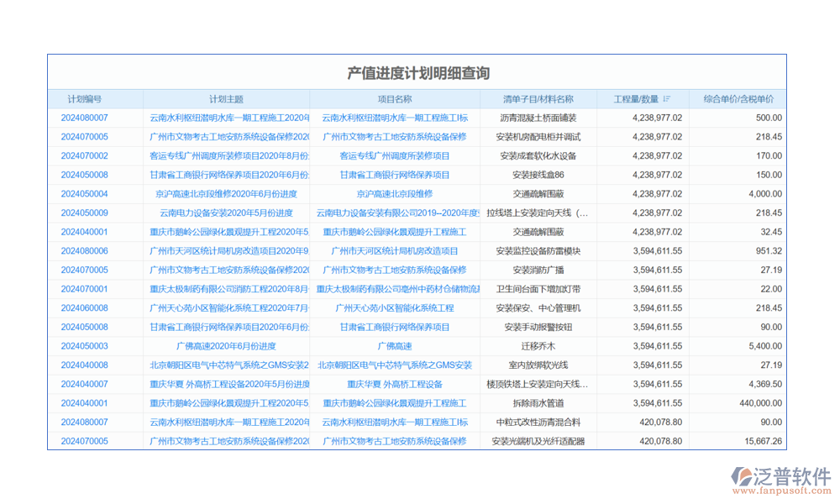Viewport: 840px width, 504px height.
Task: Select the 清单子目/材料名称 column header
Action: (x=538, y=99)
